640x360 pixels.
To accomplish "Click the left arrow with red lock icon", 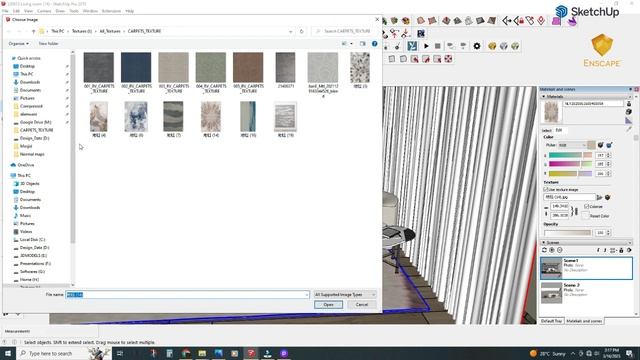I will pos(519,20).
